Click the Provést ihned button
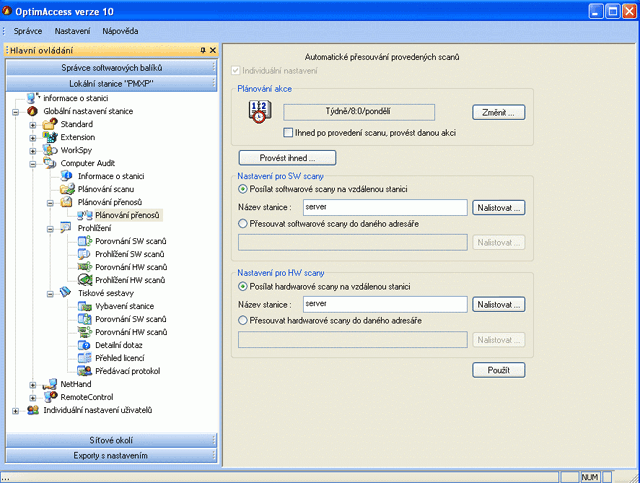640x483 pixels. coord(287,158)
